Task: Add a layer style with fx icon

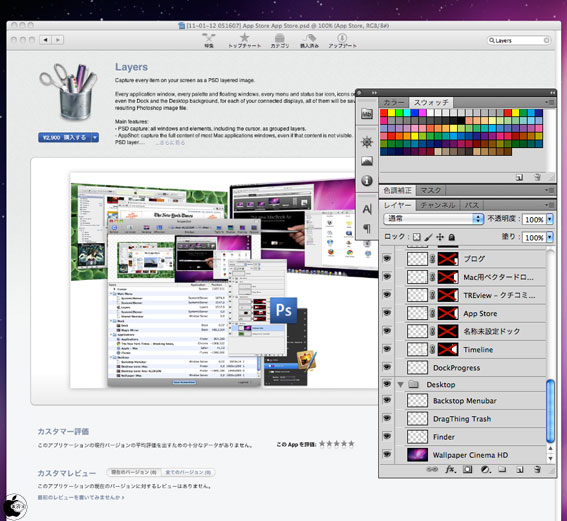Action: point(450,469)
